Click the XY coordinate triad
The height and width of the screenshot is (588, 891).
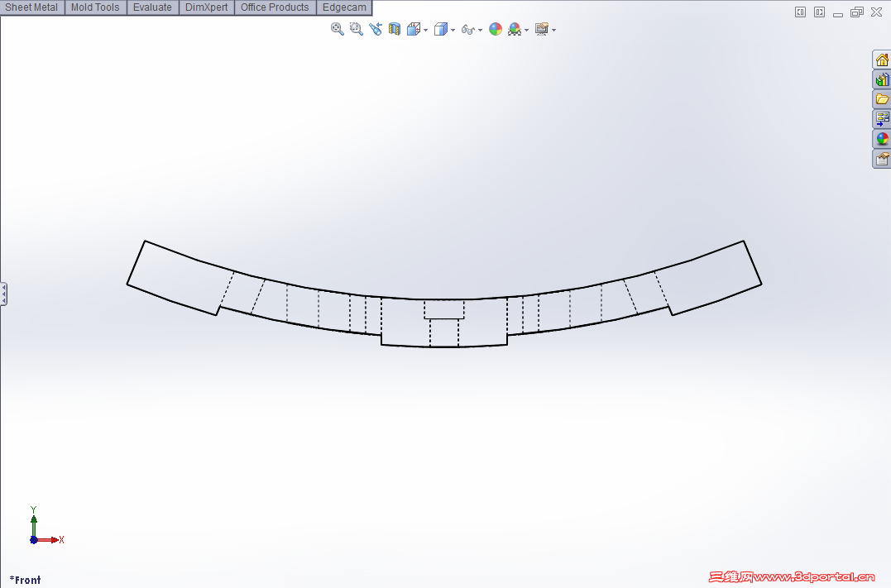(46, 525)
